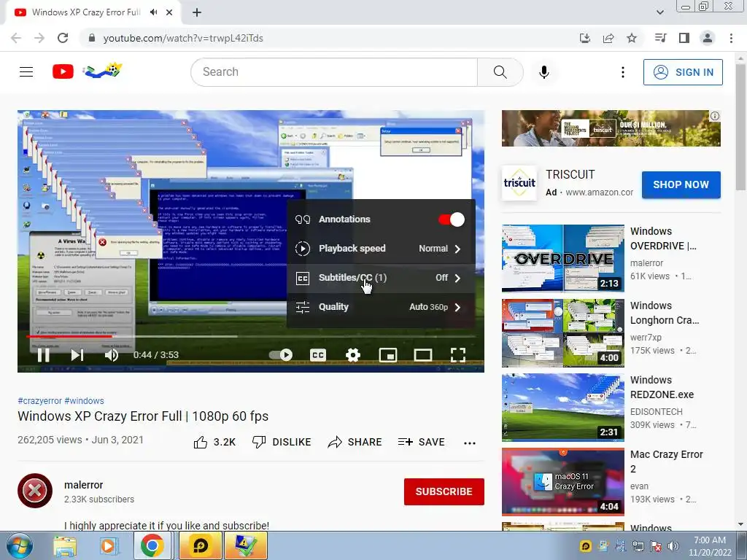Image resolution: width=747 pixels, height=560 pixels.
Task: Enable miniplayer mode
Action: click(x=388, y=355)
